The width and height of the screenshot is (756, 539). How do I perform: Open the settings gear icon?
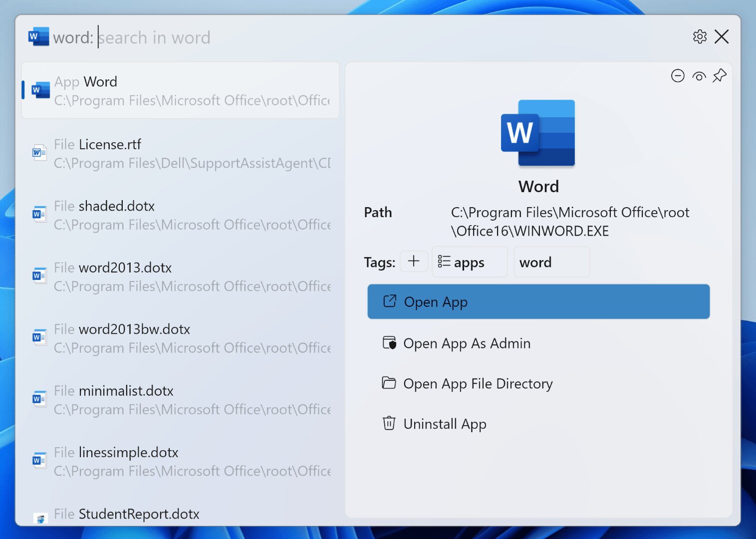click(x=700, y=37)
